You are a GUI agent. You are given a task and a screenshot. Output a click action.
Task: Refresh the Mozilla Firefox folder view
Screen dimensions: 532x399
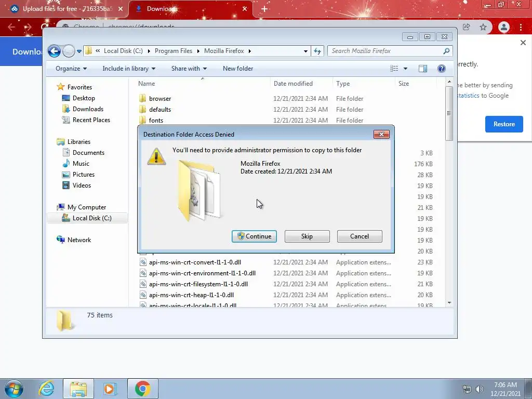tap(317, 51)
